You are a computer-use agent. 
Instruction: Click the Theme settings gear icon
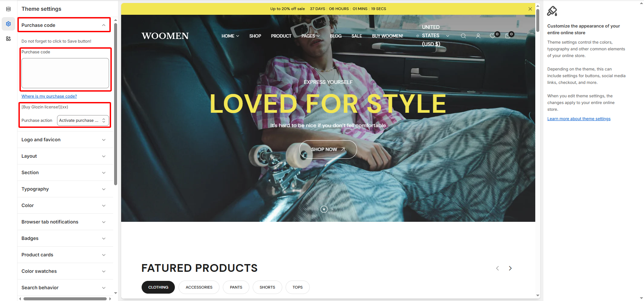pos(8,24)
